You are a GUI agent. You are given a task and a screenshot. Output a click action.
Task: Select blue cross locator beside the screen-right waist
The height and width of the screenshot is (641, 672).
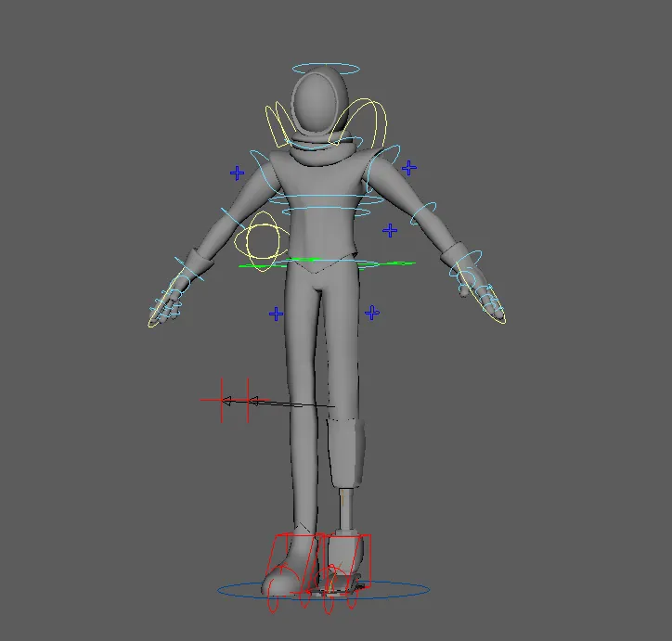coord(390,231)
